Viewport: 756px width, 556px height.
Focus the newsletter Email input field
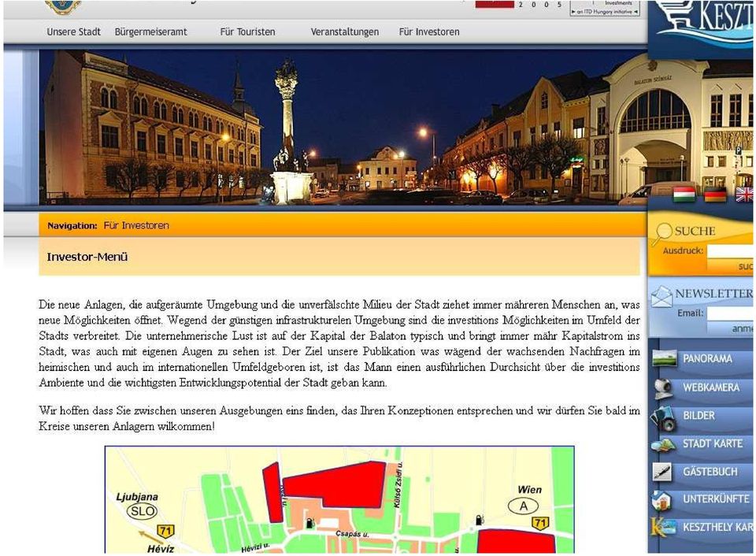731,314
